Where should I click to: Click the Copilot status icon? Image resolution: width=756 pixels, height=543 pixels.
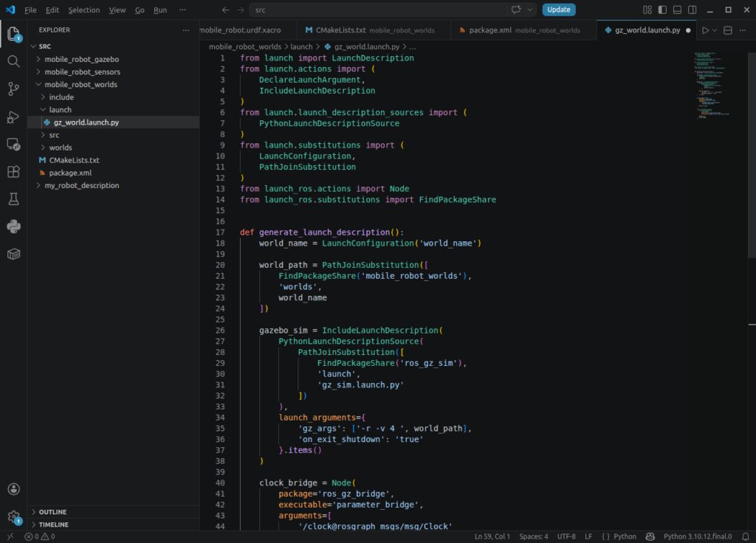[x=650, y=536]
